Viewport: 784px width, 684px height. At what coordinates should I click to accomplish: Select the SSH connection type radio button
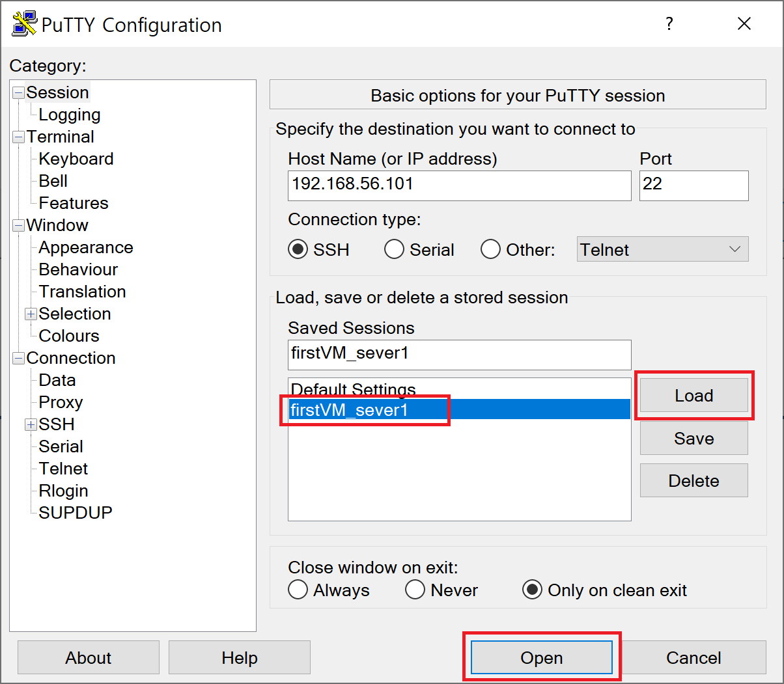(298, 249)
